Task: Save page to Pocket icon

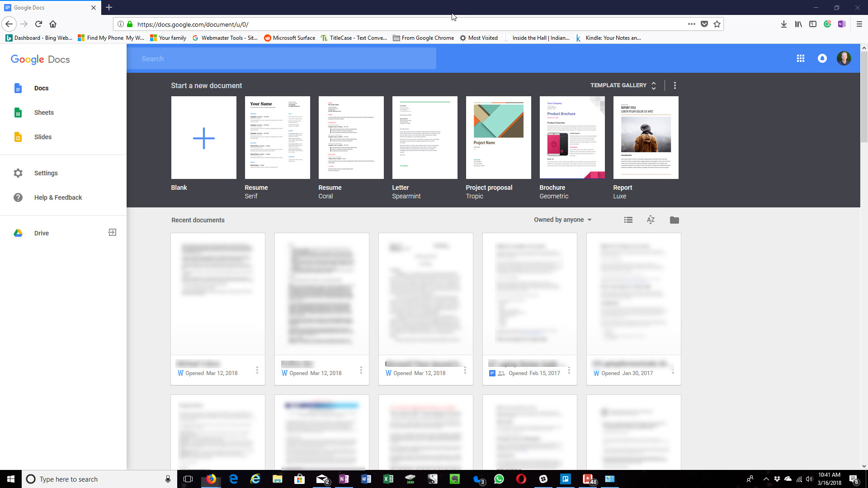Action: click(x=704, y=24)
